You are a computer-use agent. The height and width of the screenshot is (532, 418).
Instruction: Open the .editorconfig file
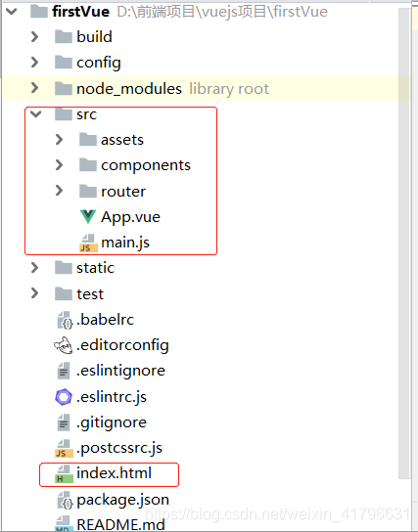[x=122, y=345]
